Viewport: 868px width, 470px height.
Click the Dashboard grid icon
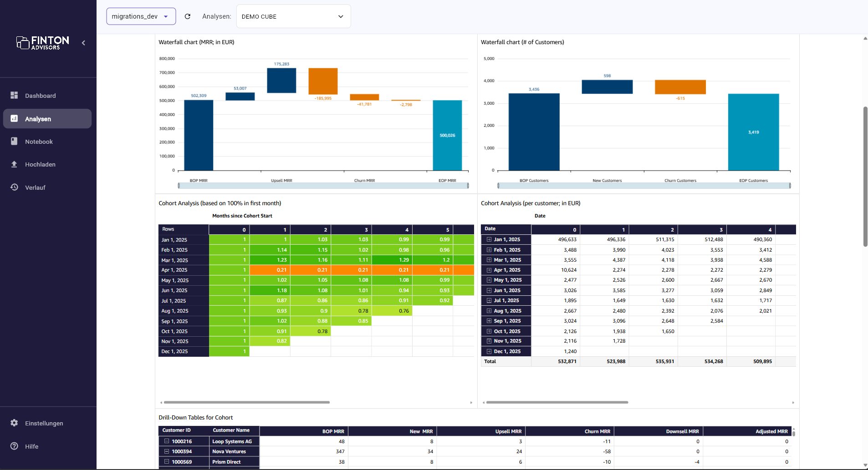coord(14,95)
